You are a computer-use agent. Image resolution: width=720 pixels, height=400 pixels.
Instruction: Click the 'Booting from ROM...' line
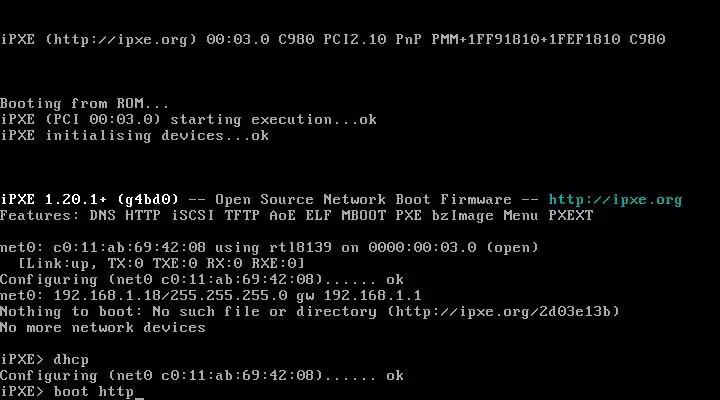(85, 104)
